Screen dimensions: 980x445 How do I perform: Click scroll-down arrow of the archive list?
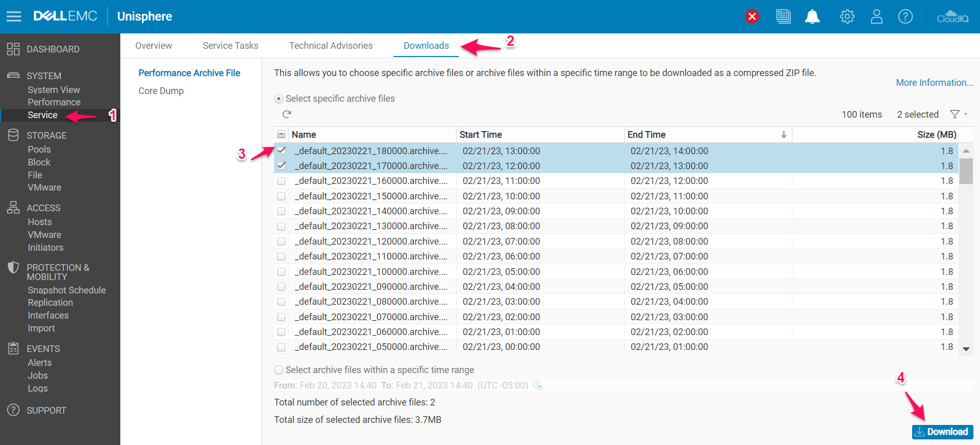tap(966, 349)
